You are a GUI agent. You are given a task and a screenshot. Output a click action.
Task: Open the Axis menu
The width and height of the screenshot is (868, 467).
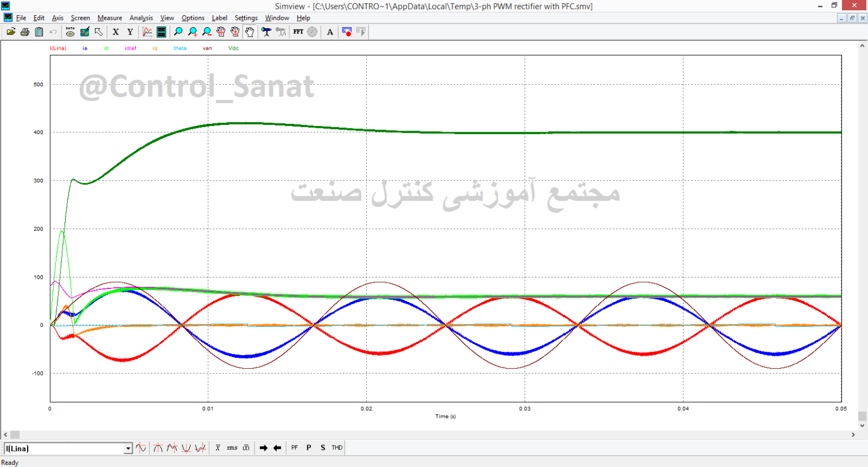point(58,18)
